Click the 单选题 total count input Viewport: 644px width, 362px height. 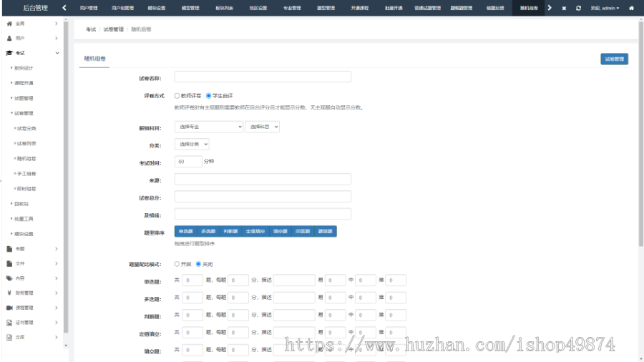click(x=192, y=280)
